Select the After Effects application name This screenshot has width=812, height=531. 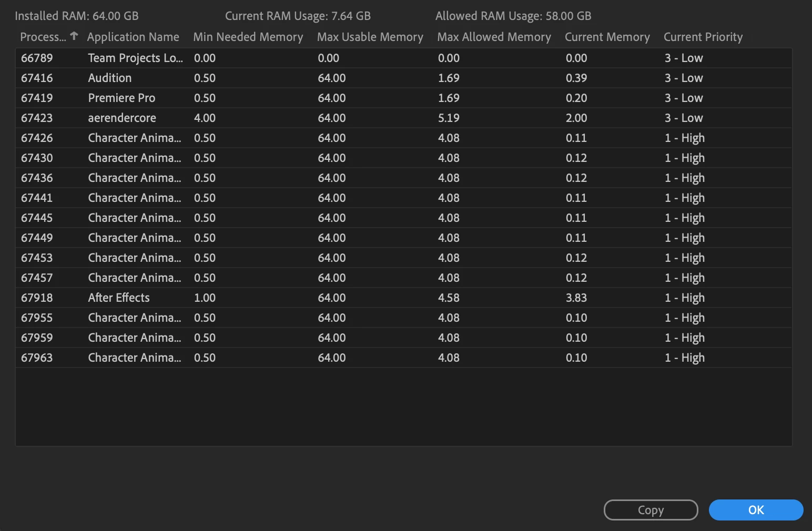click(x=119, y=298)
